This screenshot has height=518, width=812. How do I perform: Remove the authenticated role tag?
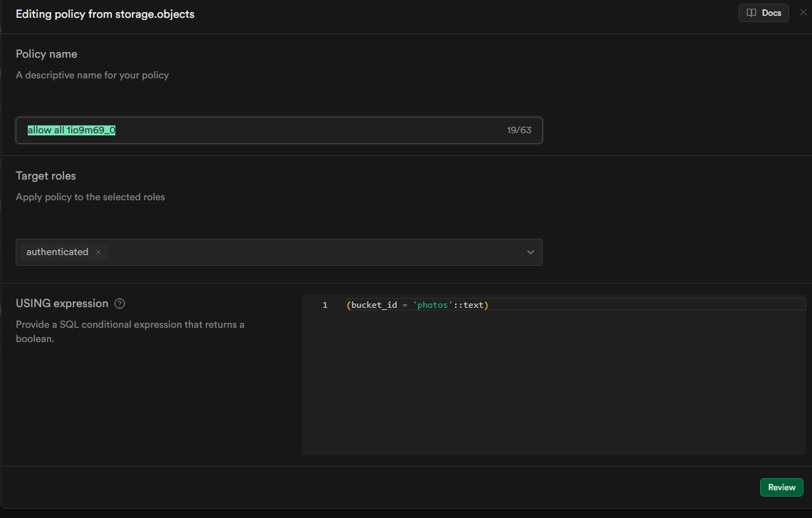pyautogui.click(x=98, y=252)
